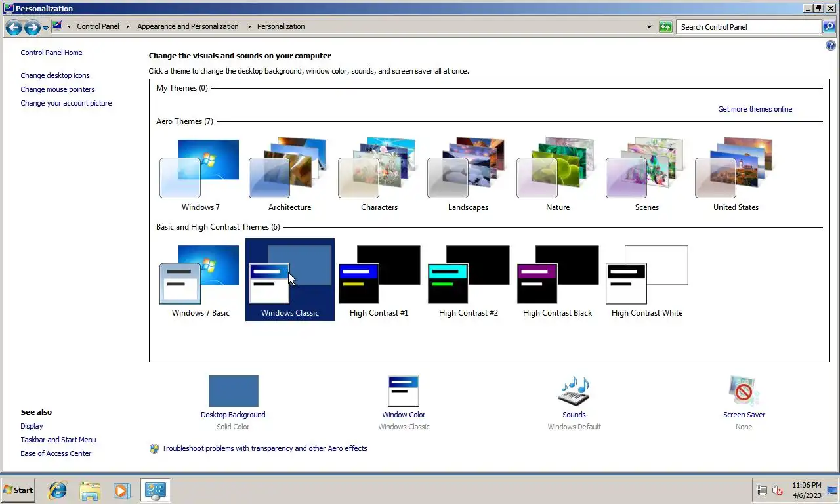The height and width of the screenshot is (504, 840).
Task: Choose the High Contrast Black theme
Action: (557, 280)
